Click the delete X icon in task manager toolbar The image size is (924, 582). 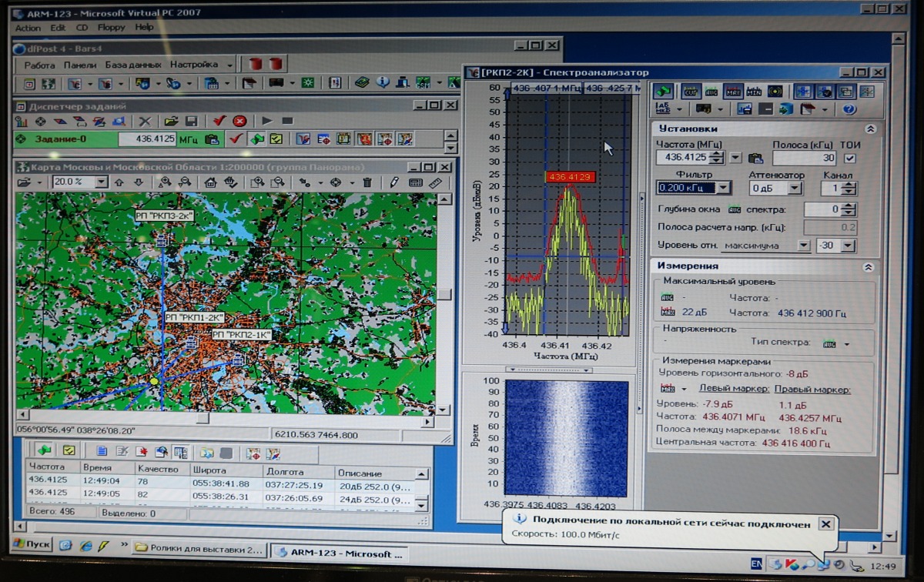pyautogui.click(x=144, y=122)
